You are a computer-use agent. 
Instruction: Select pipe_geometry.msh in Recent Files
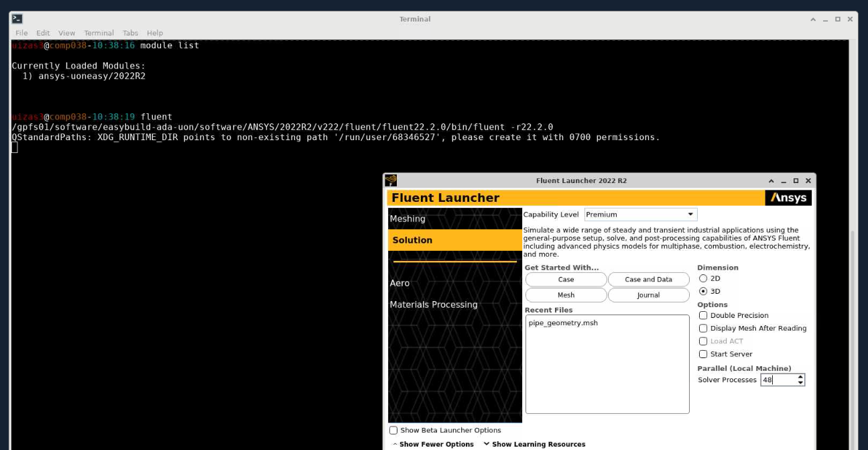click(563, 323)
